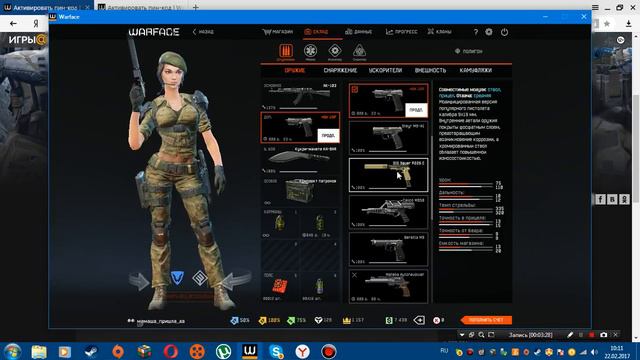Screen dimensions: 640x360
Task: Choose the Calico M950 pistol in list
Action: coord(389,212)
